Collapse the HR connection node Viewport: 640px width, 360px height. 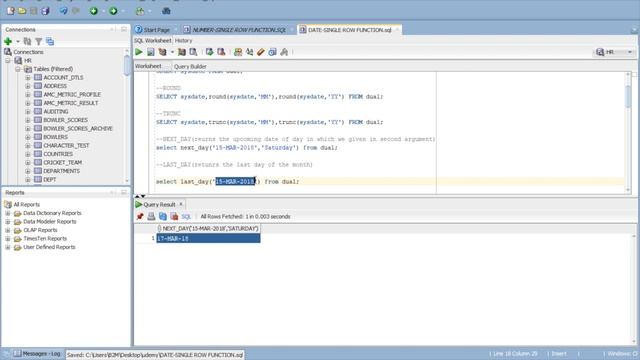pyautogui.click(x=8, y=60)
